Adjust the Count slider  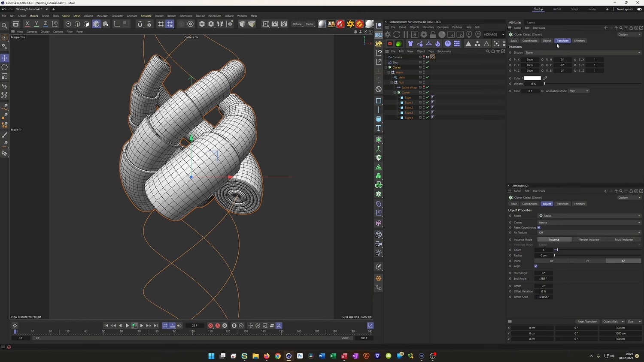[598, 250]
